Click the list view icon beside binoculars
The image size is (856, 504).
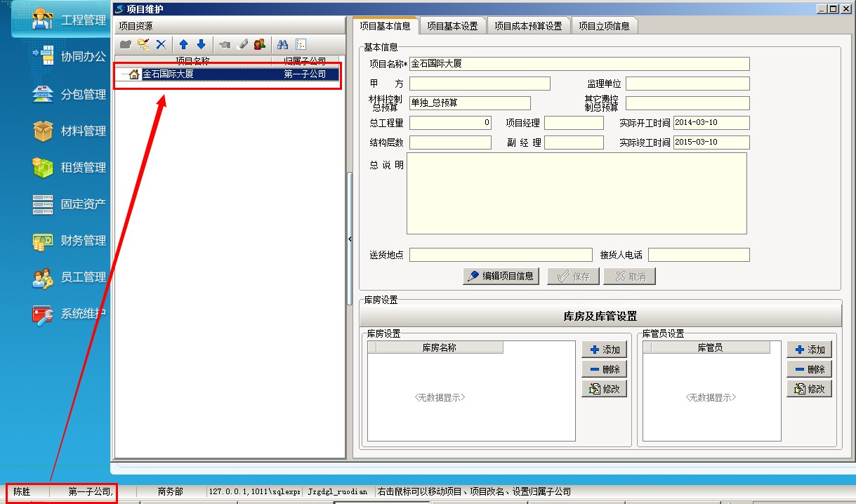tap(301, 44)
